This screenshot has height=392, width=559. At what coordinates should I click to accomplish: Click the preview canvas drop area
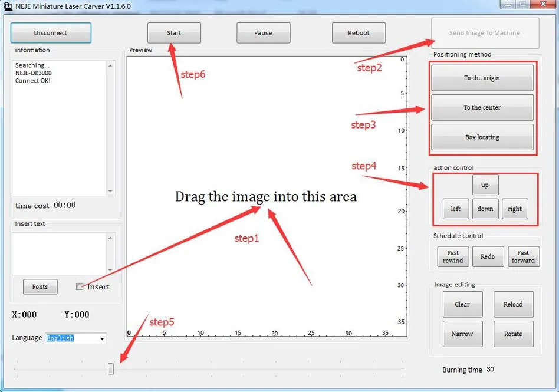pos(267,196)
